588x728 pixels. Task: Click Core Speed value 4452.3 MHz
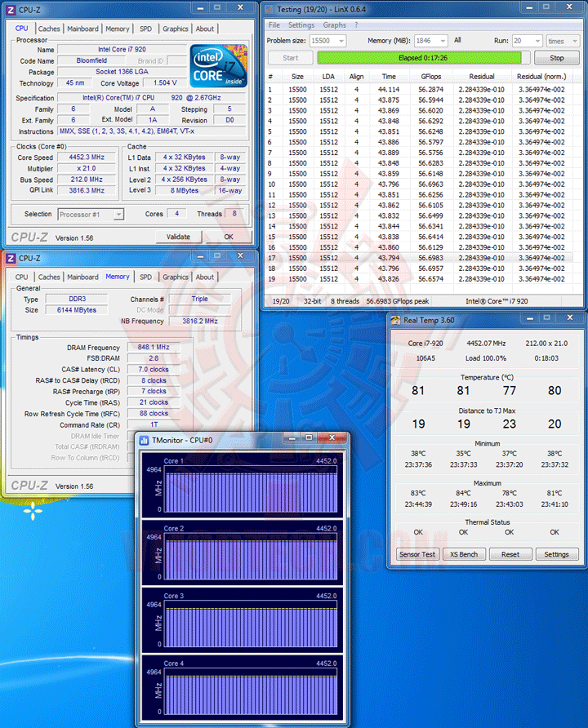pos(87,158)
